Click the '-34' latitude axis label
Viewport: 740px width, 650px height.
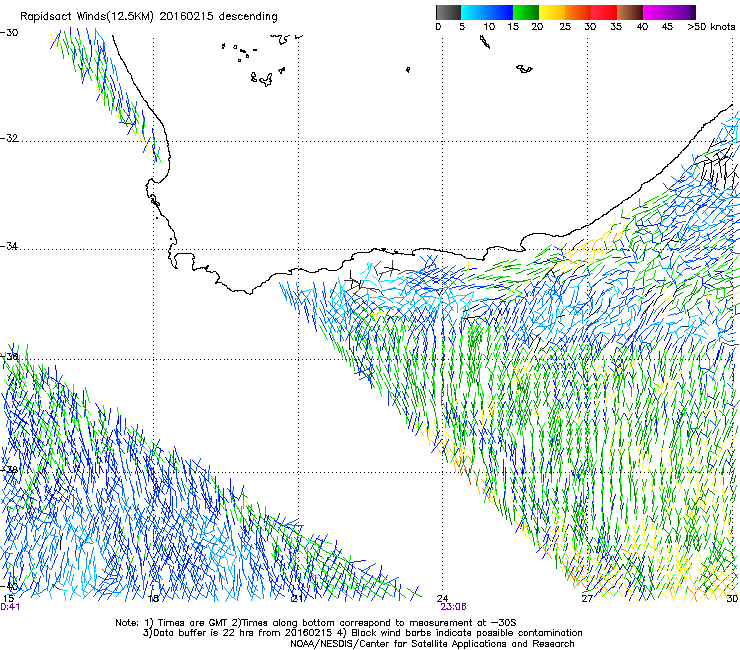(x=9, y=246)
